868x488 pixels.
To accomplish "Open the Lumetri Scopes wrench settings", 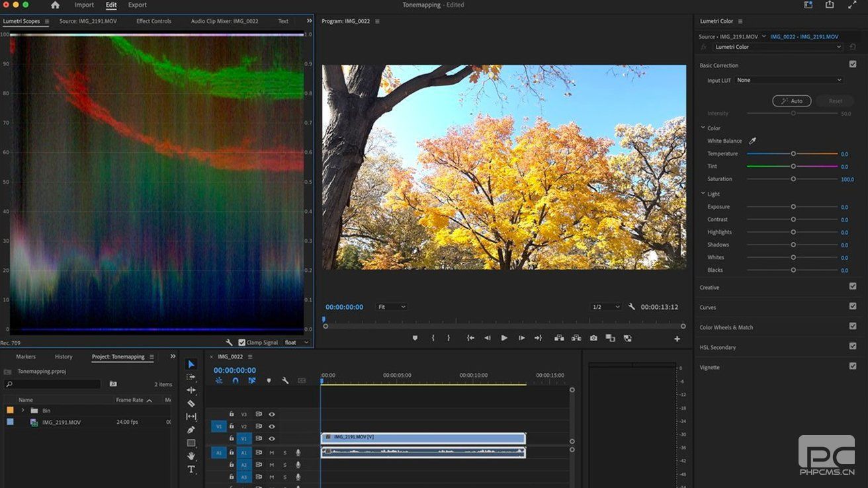I will click(229, 343).
